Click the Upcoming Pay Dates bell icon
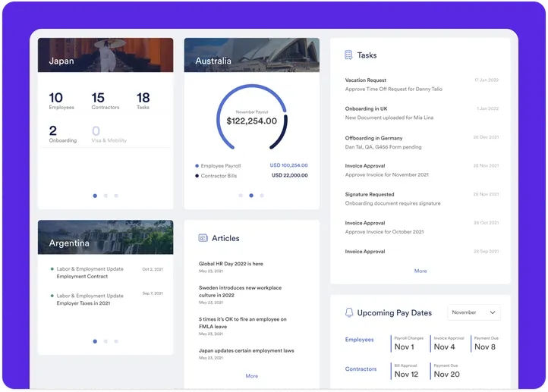Viewport: 548px width, 392px height. [x=349, y=312]
